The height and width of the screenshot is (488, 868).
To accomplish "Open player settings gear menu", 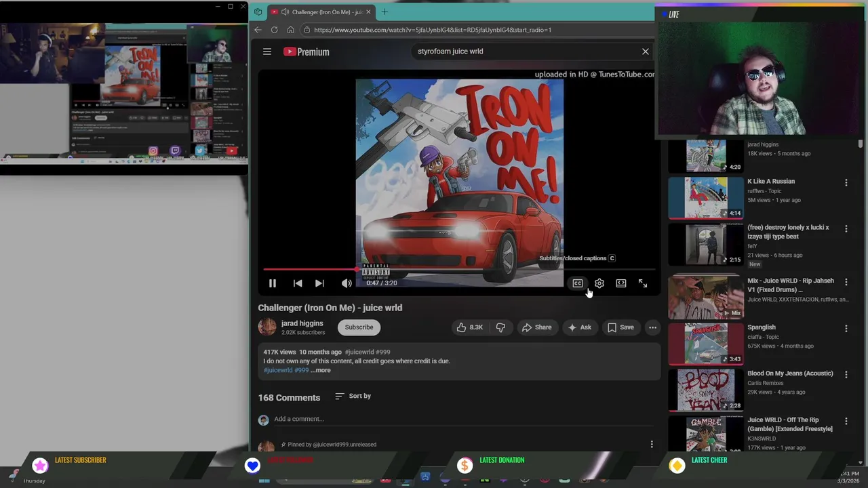I will point(599,283).
